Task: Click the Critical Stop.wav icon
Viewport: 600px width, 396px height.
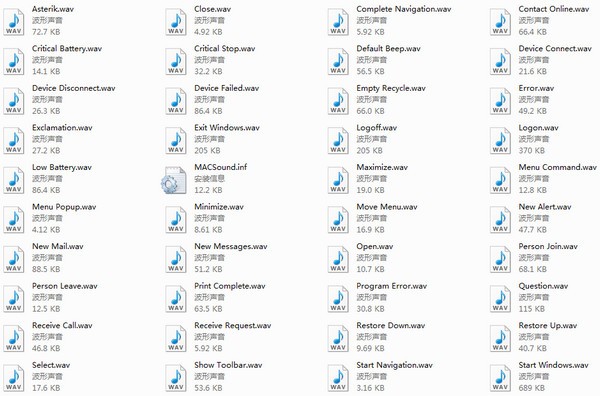Action: pos(176,61)
